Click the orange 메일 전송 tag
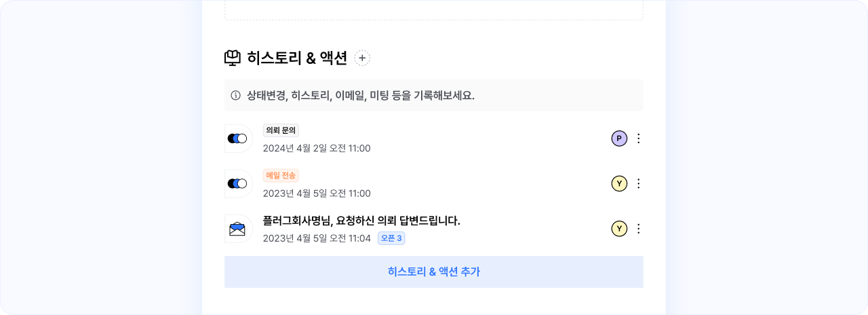 click(281, 175)
